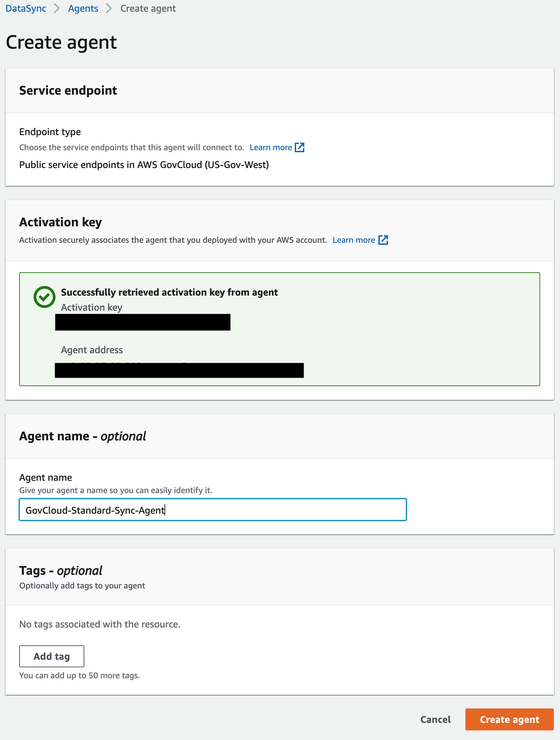Screen dimensions: 560x740
Task: Click the Public service endpoints GovCloud text
Action: click(x=144, y=165)
